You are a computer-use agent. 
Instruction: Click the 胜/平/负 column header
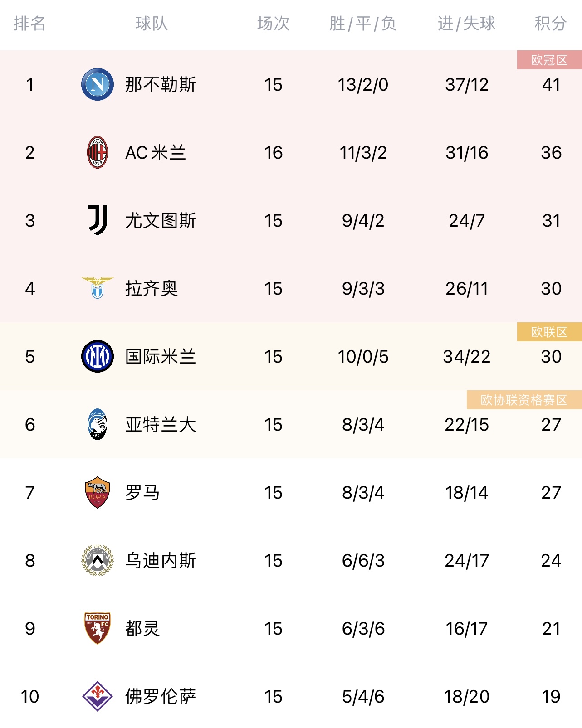(x=363, y=24)
